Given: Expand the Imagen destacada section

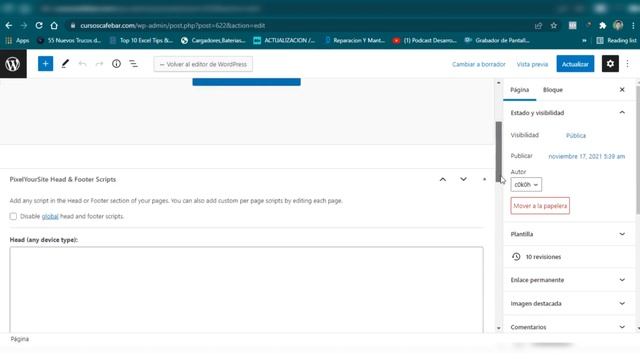Looking at the screenshot, I should tap(568, 303).
